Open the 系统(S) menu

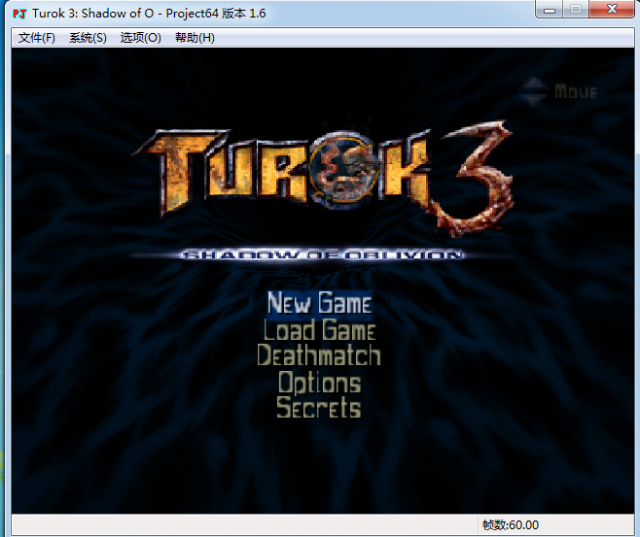[x=88, y=38]
